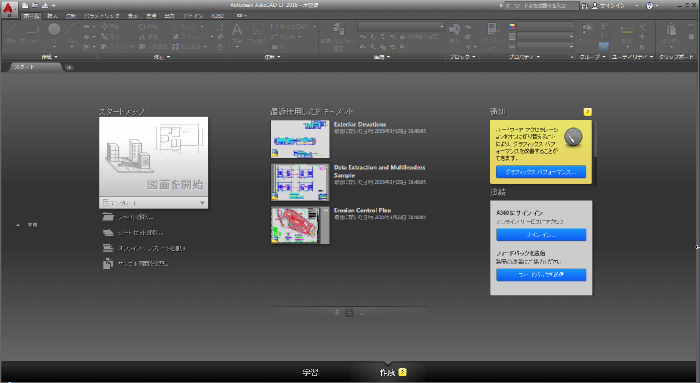Click the online templates icon

(x=108, y=248)
